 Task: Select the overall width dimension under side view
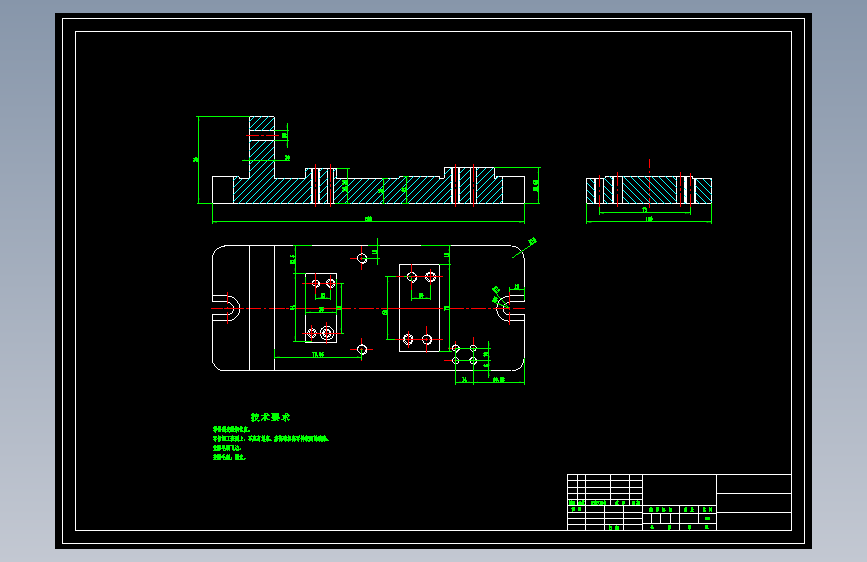coord(649,221)
